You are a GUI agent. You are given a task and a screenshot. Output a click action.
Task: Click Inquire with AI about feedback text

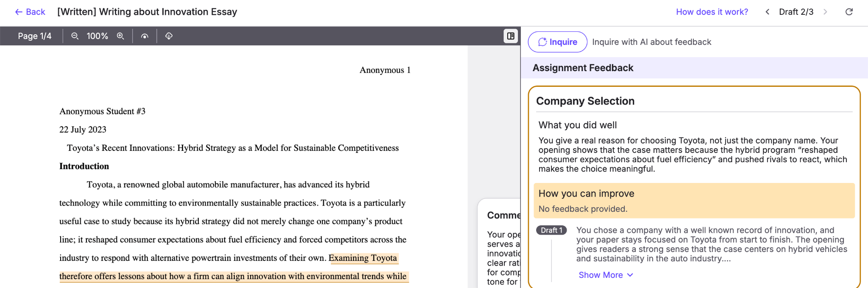click(651, 42)
